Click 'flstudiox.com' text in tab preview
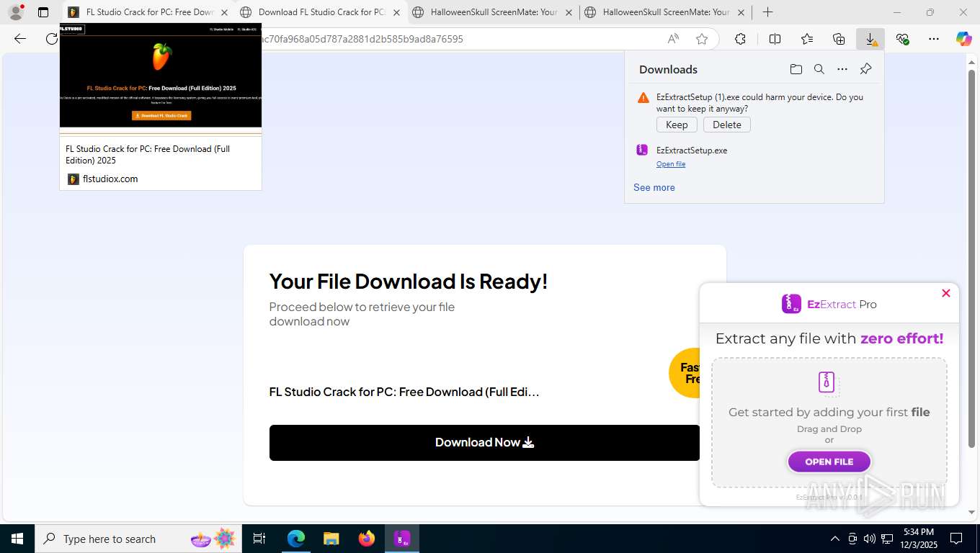 (x=110, y=179)
